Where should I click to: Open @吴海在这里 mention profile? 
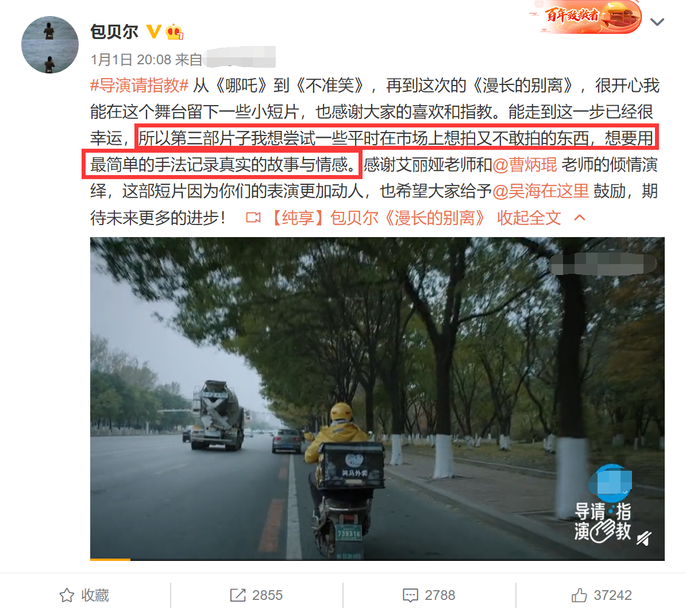coord(540,191)
